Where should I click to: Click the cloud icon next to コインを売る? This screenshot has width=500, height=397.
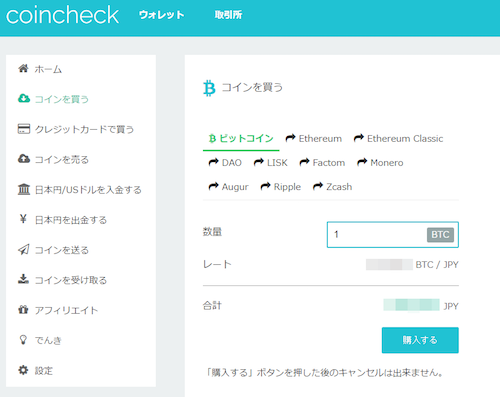click(24, 159)
